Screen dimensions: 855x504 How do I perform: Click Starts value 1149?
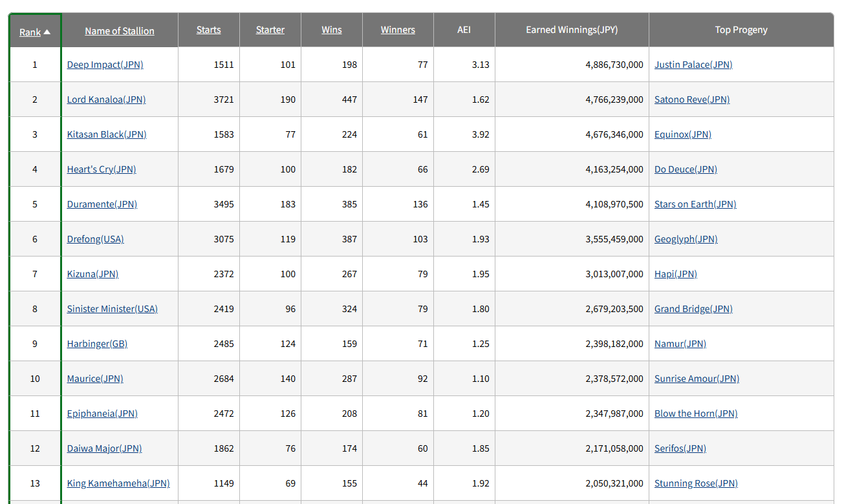pyautogui.click(x=224, y=483)
